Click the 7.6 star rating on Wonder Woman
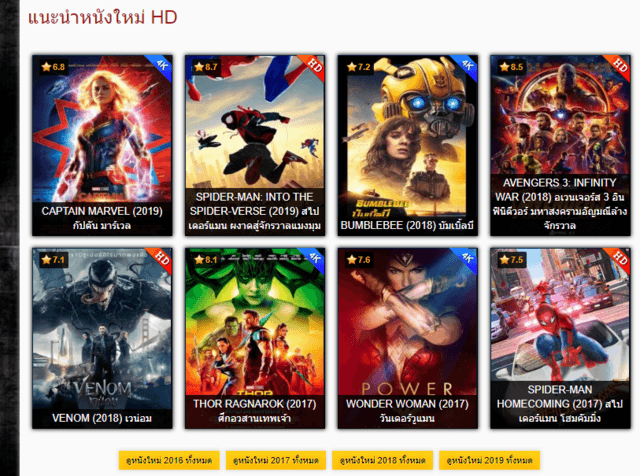Image resolution: width=640 pixels, height=476 pixels. 359,260
